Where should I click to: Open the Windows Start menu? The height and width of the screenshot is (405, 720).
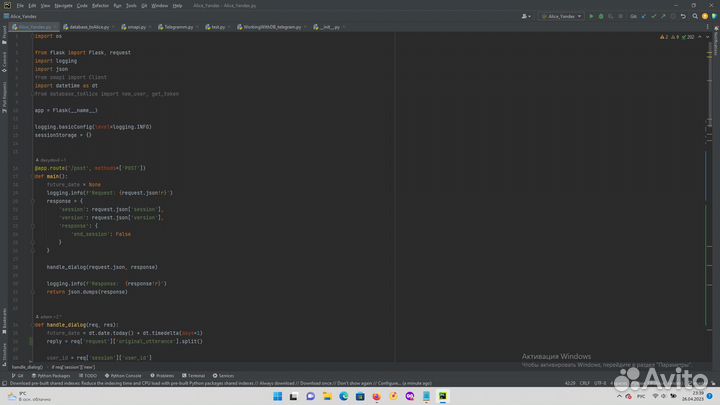pyautogui.click(x=277, y=396)
